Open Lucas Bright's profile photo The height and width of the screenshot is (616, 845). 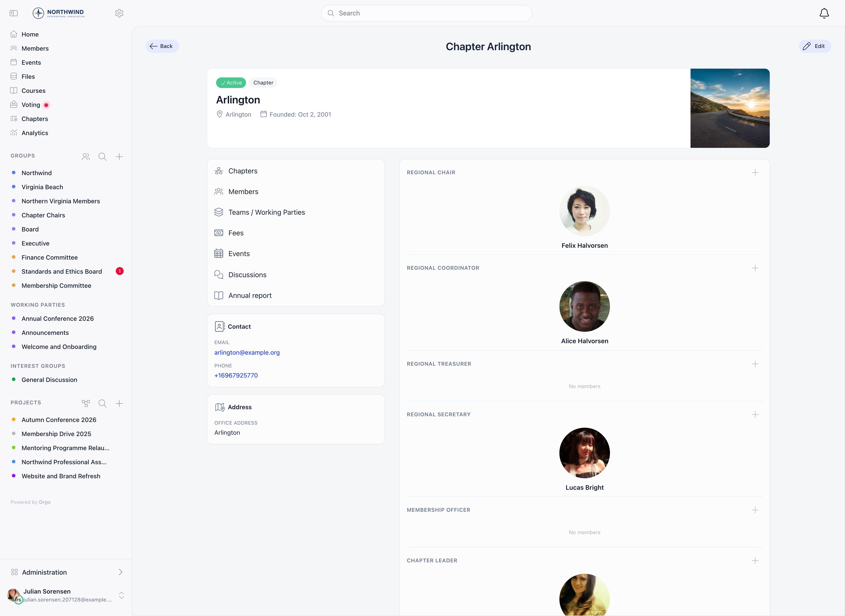(x=584, y=453)
